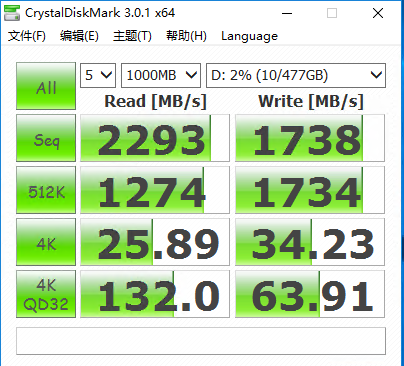Click the CrystalDiskMark app icon in title bar
The width and height of the screenshot is (404, 366).
12,13
